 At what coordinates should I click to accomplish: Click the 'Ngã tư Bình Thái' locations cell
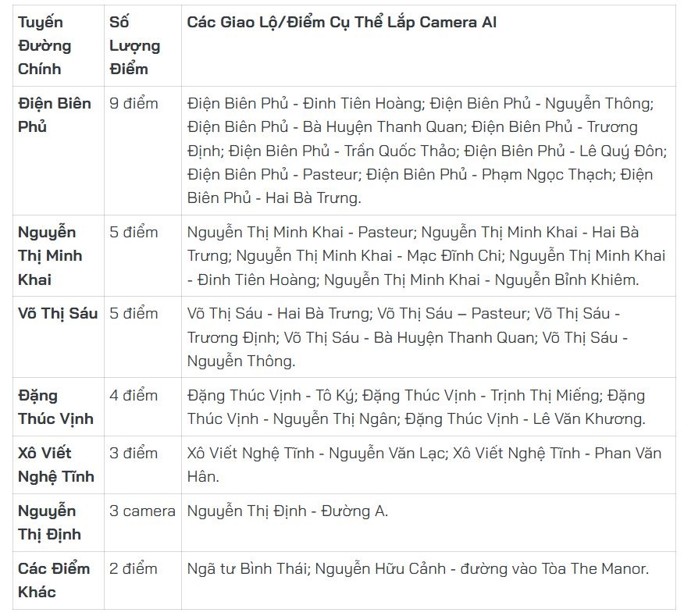418,568
